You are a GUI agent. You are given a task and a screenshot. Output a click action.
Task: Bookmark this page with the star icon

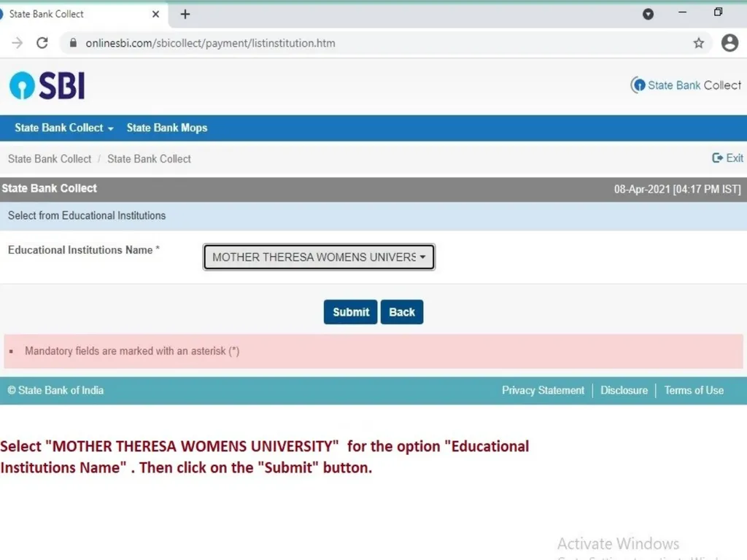(698, 43)
